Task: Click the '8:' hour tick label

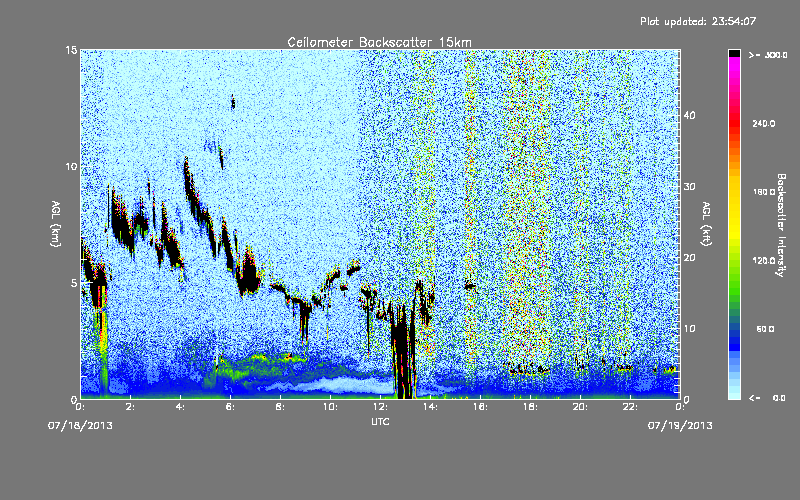Action: tap(280, 407)
